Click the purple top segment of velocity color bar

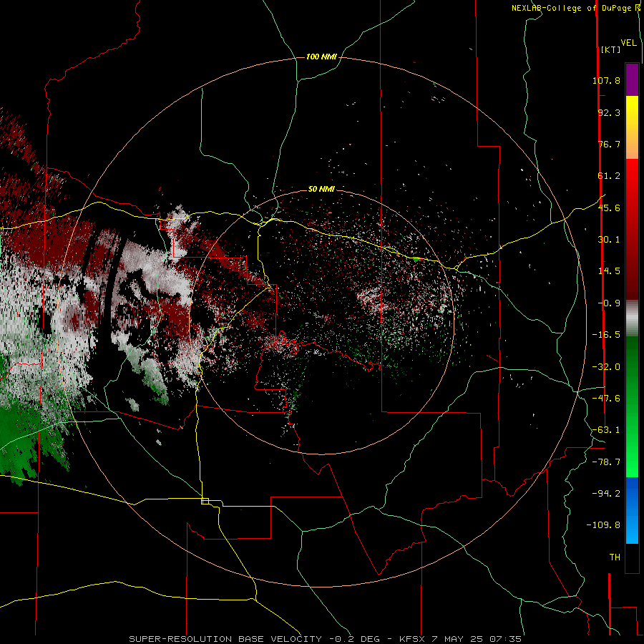pos(632,79)
